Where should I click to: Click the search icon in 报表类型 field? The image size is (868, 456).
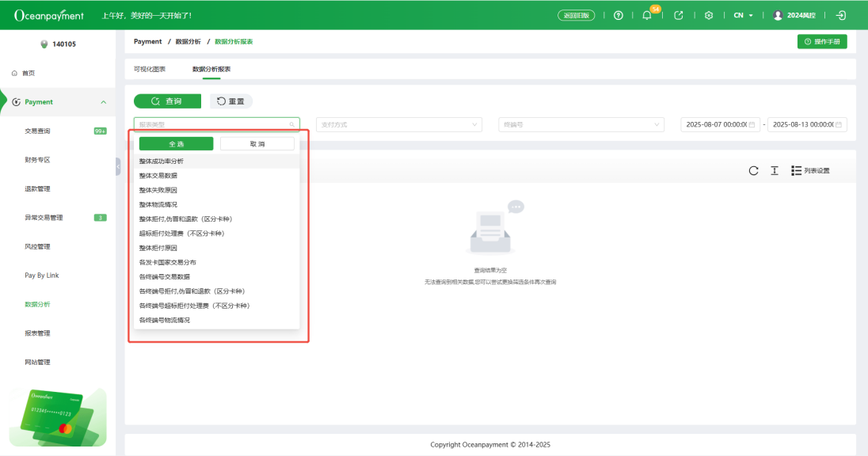coord(291,124)
